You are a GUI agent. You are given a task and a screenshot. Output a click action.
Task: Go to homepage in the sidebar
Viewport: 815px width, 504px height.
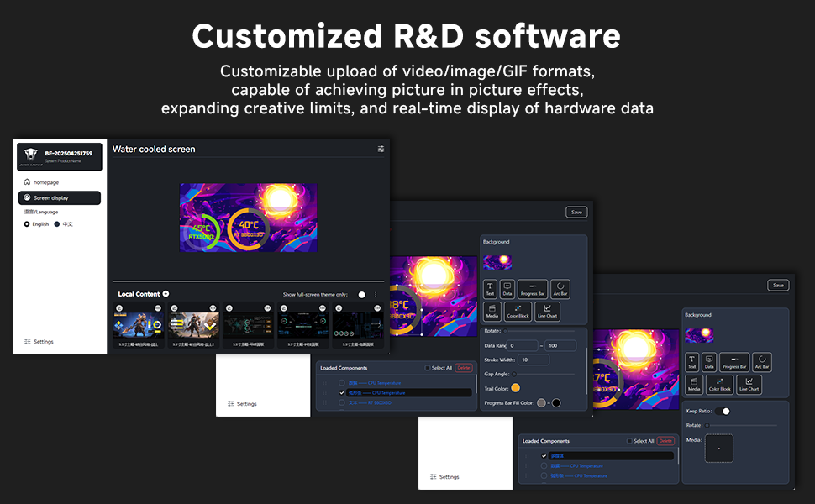46,182
